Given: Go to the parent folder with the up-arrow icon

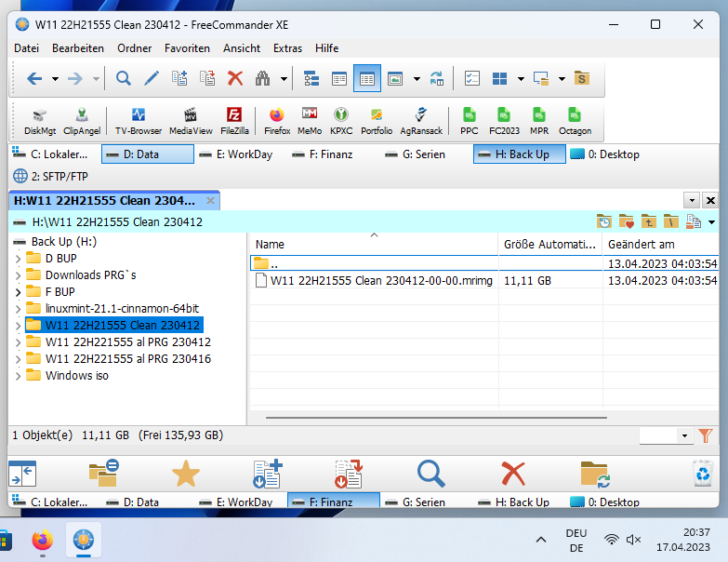Looking at the screenshot, I should (x=649, y=222).
